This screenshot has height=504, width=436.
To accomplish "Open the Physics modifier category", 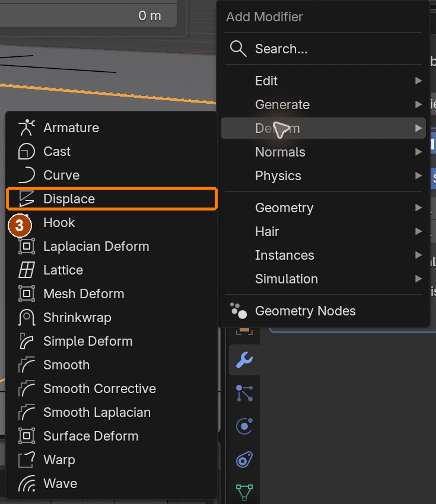I will click(x=323, y=176).
